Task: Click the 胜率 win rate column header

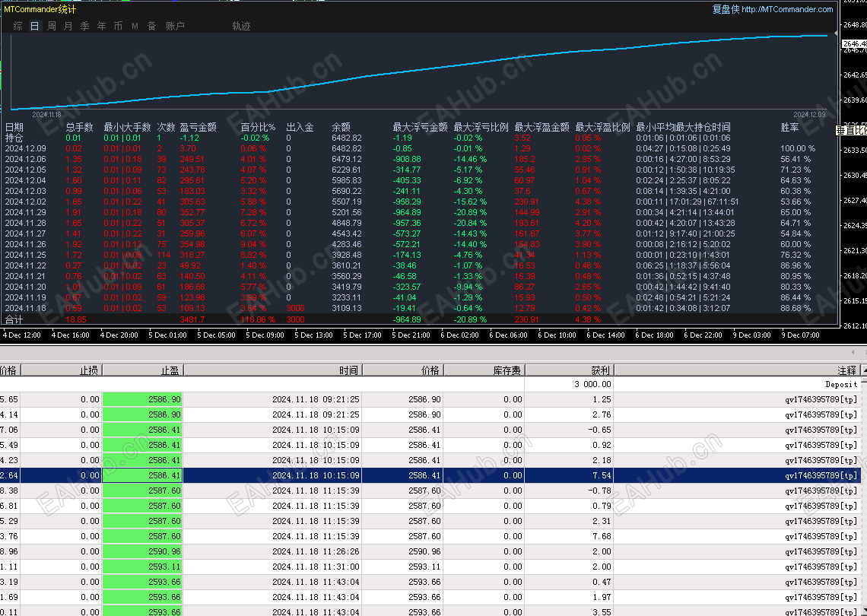Action: tap(789, 127)
